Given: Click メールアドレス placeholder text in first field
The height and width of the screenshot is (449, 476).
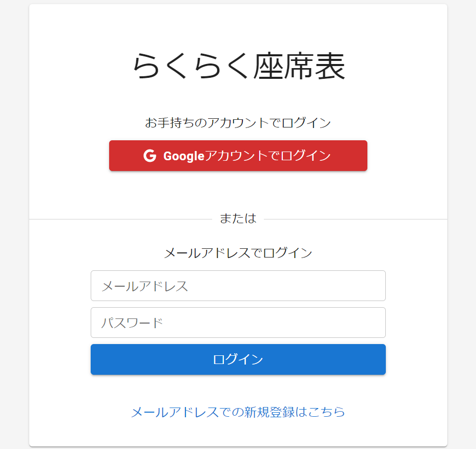Looking at the screenshot, I should (x=145, y=286).
